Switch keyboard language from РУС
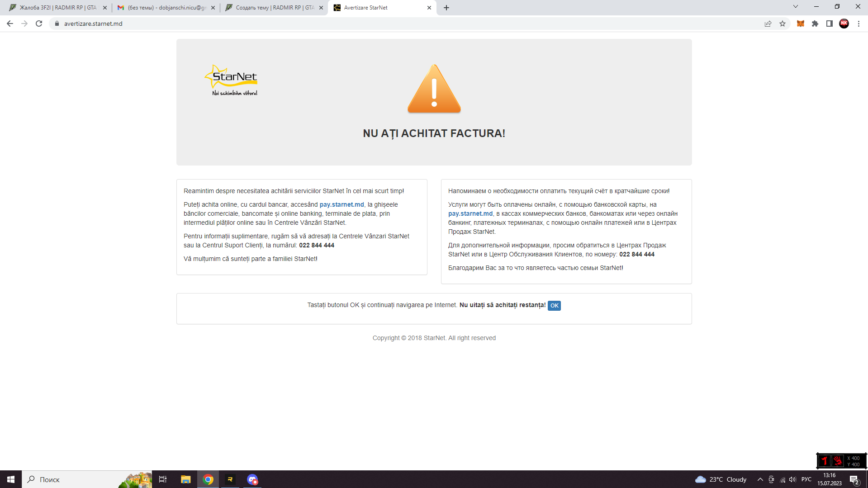This screenshot has width=868, height=488. [806, 479]
